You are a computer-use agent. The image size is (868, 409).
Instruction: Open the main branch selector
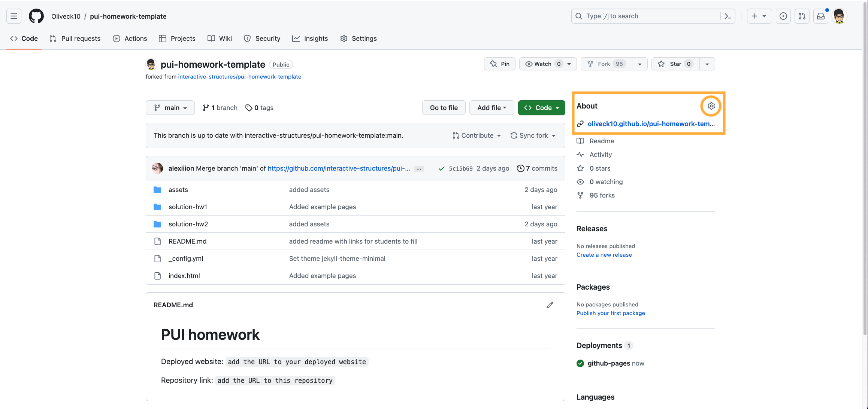click(170, 108)
